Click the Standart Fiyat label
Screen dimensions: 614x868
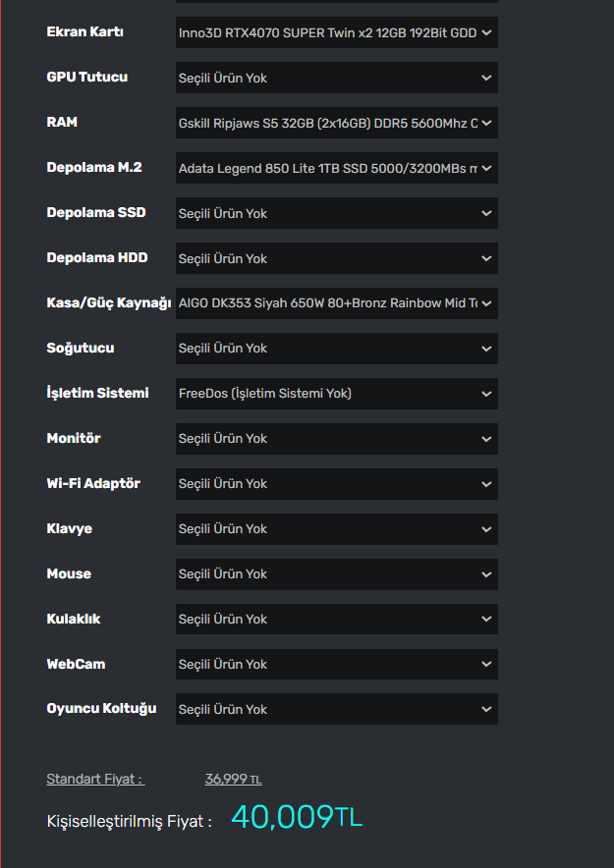[x=94, y=780]
